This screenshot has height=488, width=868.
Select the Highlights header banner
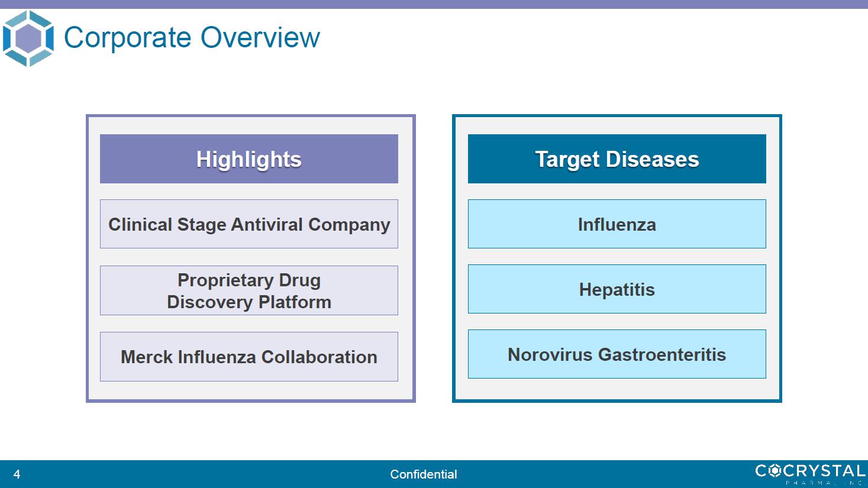[x=249, y=159]
